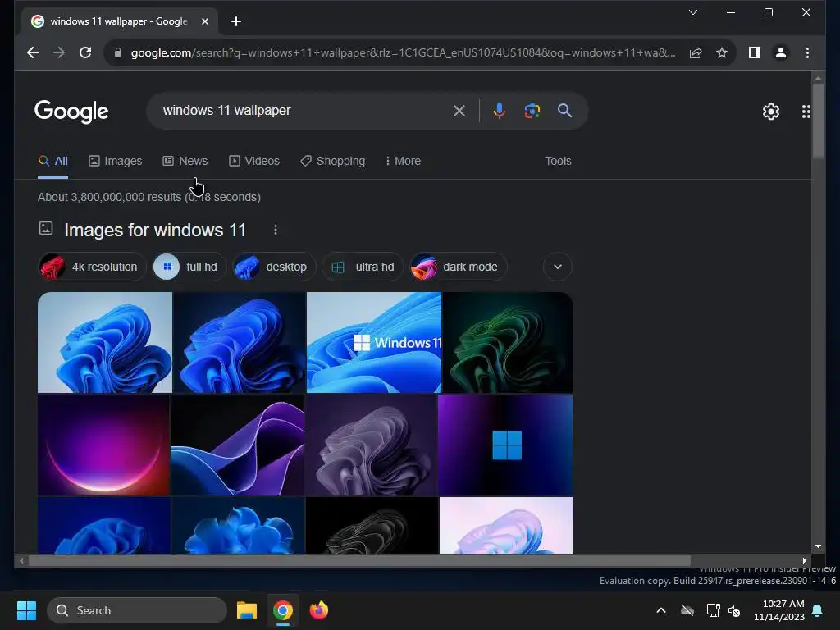
Task: Open the Chrome three-dot menu
Action: pyautogui.click(x=807, y=52)
